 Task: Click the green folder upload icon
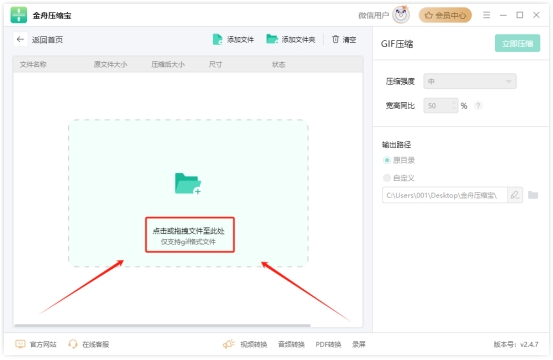(x=188, y=183)
